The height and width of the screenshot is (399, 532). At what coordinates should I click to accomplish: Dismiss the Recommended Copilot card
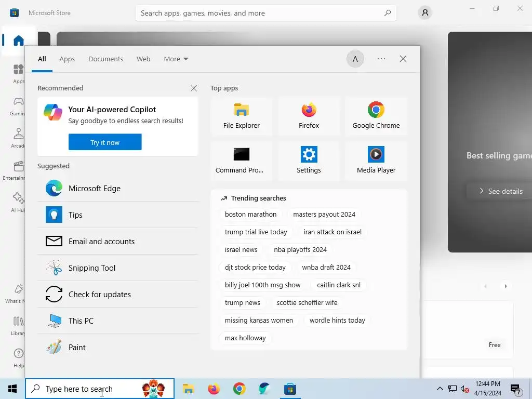coord(194,88)
